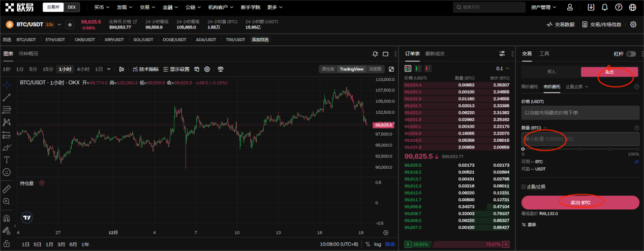Image resolution: width=644 pixels, height=251 pixels.
Task: Switch to the coin overview (币种概况) tab
Action: coord(28,54)
